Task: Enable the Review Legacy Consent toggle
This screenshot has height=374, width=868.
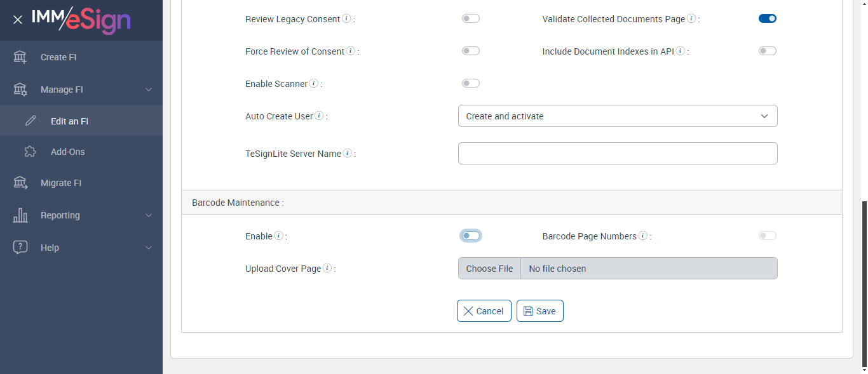Action: coord(470,19)
